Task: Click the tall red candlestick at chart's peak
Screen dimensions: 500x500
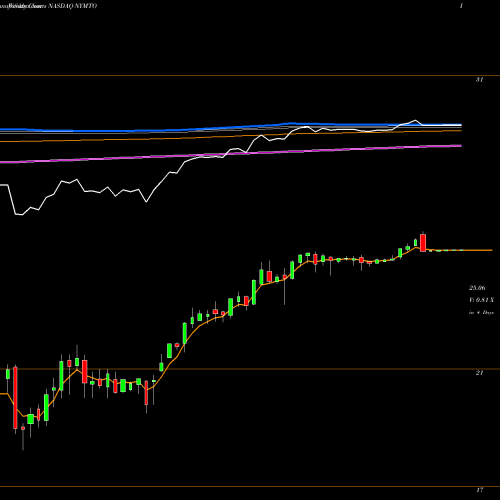Action: [423, 243]
